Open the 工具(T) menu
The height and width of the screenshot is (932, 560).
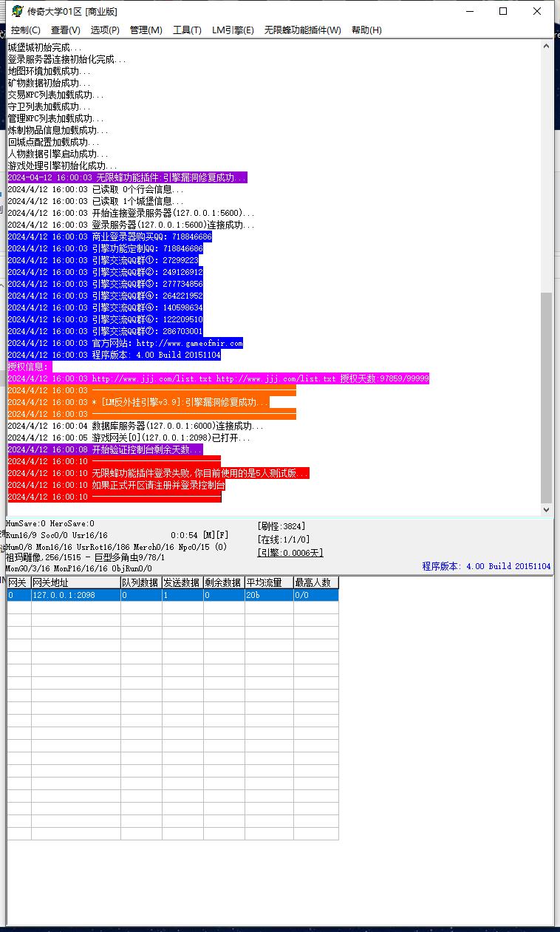(x=187, y=30)
